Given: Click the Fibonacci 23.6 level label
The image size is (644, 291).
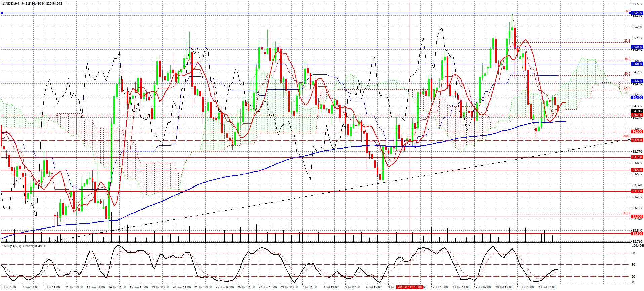Looking at the screenshot, I should tap(627, 41).
